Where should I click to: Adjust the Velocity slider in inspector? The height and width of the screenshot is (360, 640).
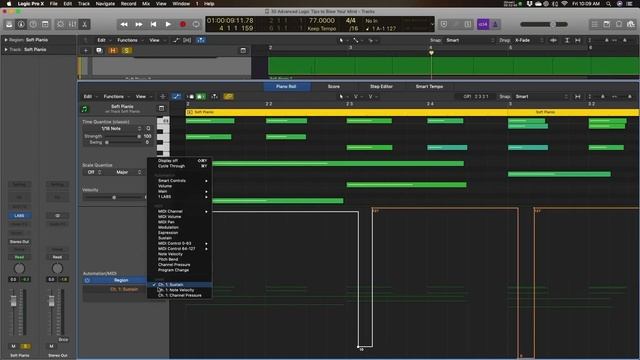pyautogui.click(x=114, y=198)
